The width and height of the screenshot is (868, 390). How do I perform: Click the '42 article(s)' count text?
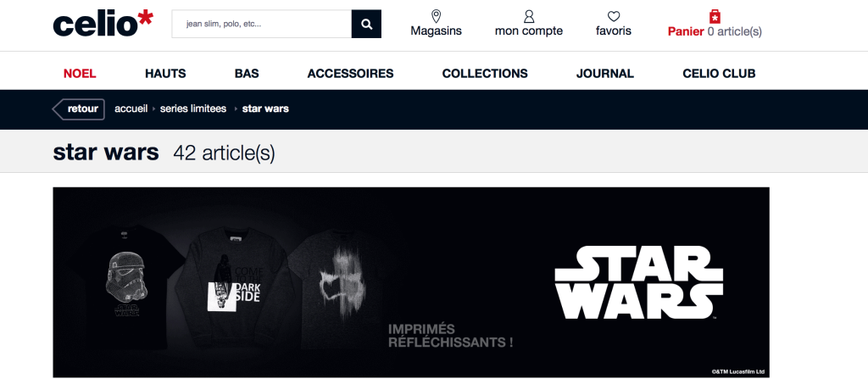click(x=224, y=153)
